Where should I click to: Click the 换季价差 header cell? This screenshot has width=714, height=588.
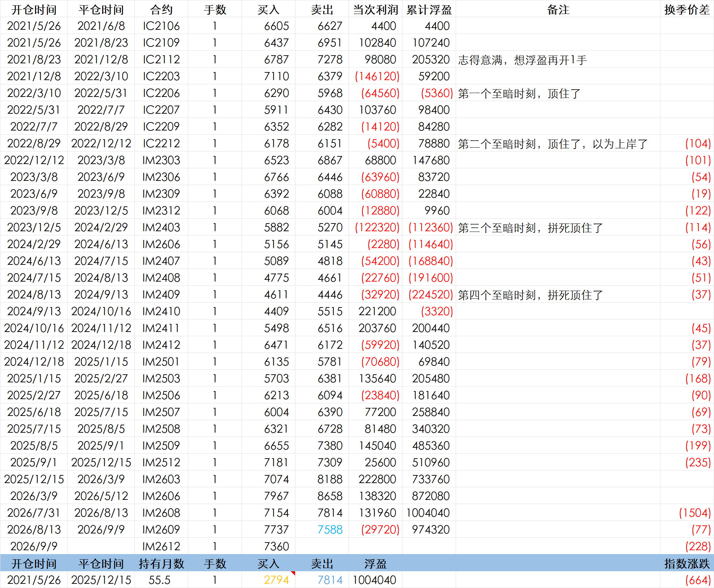tap(687, 9)
